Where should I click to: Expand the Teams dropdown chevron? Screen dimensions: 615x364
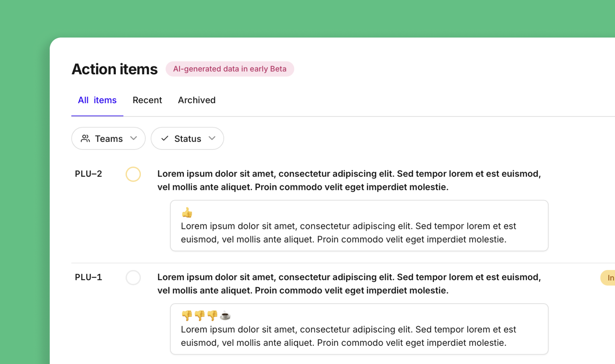[133, 138]
